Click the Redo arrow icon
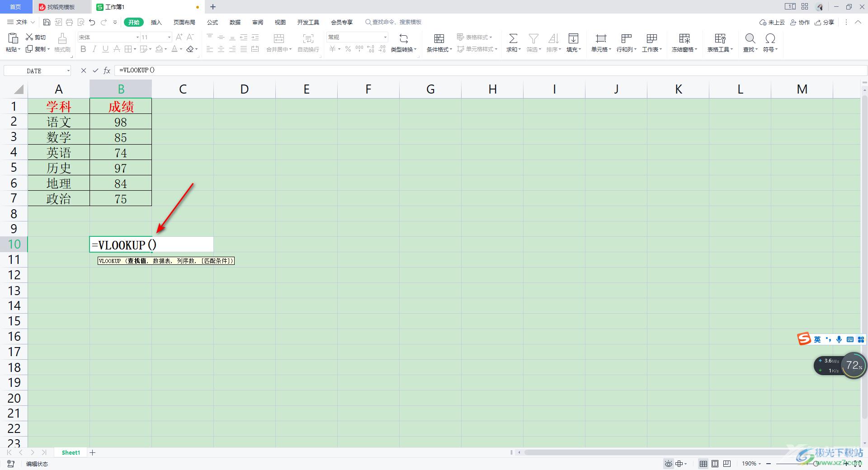Image resolution: width=868 pixels, height=470 pixels. click(x=104, y=22)
